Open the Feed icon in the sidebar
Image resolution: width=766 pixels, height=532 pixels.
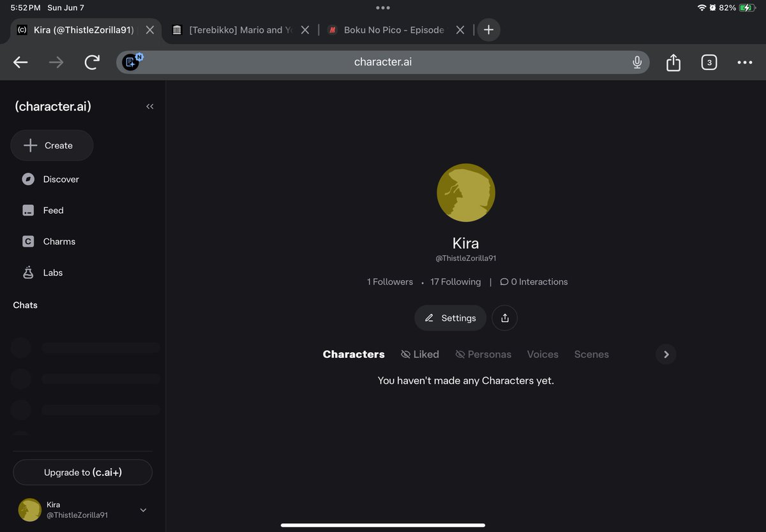coord(28,211)
